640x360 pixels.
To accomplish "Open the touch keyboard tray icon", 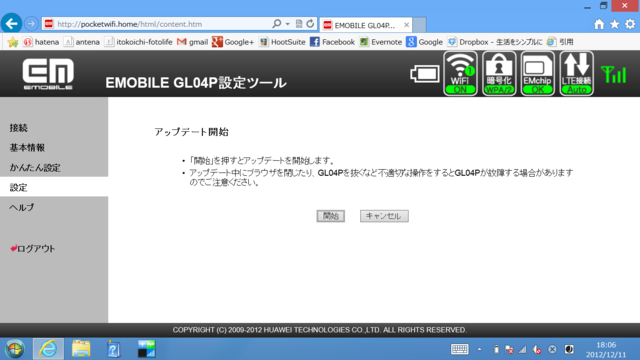I will (x=460, y=349).
